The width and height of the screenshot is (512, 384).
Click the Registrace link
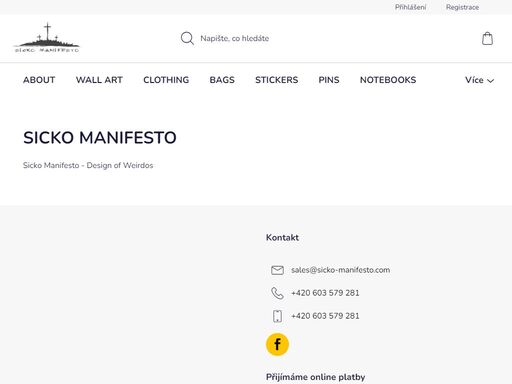pos(462,7)
